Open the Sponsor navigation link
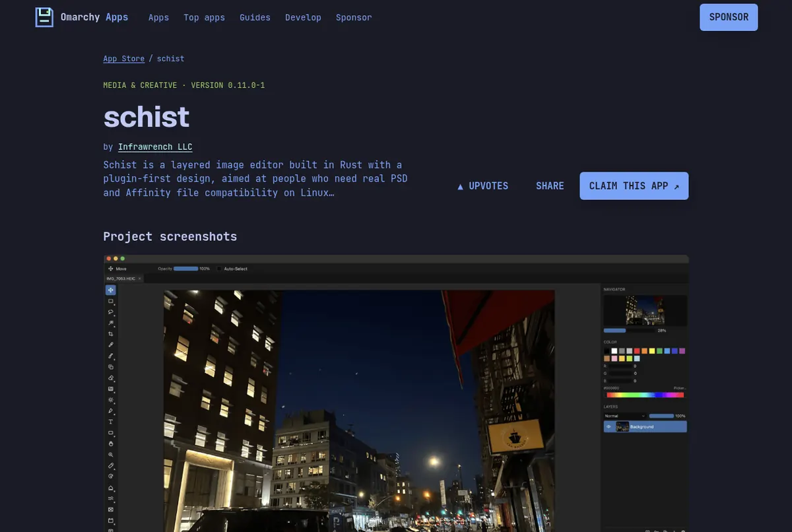This screenshot has width=792, height=532. (354, 17)
